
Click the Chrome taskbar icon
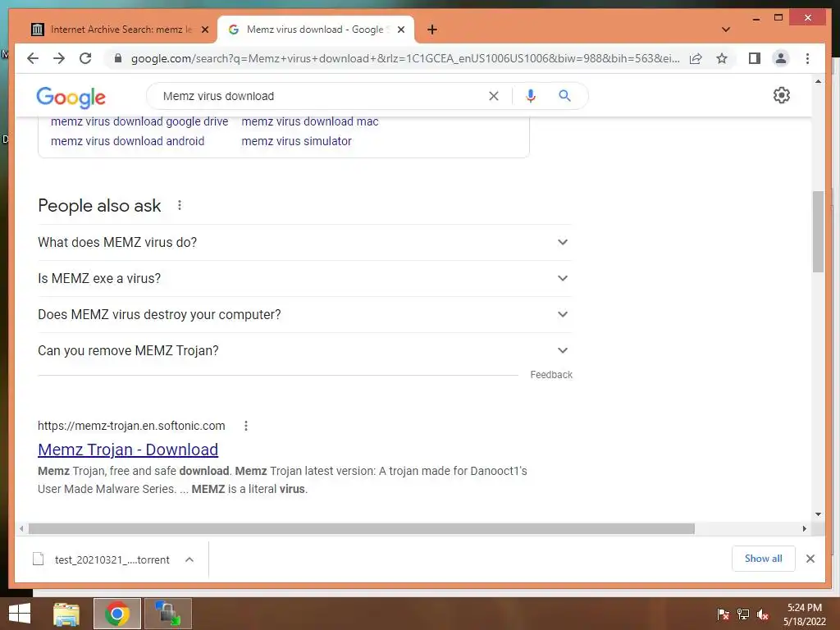tap(117, 614)
